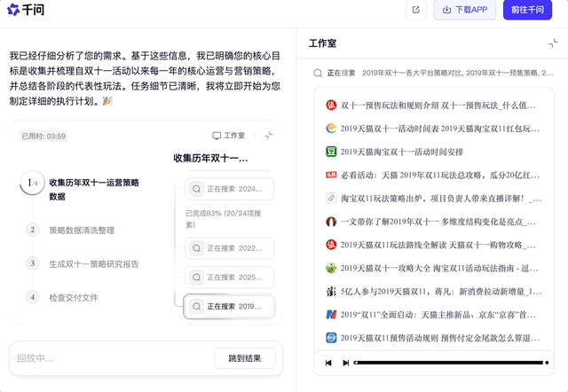Click the 前往千问 button
Image resolution: width=568 pixels, height=392 pixels.
[x=527, y=10]
